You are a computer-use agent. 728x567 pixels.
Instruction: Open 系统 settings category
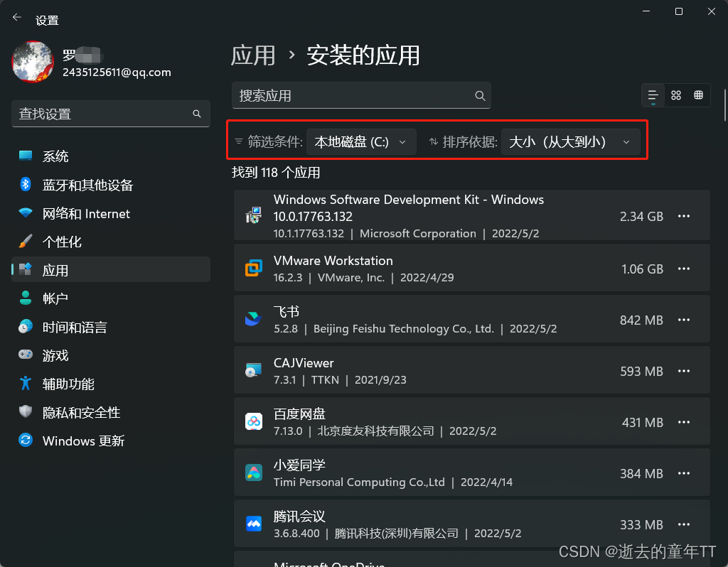pos(110,156)
